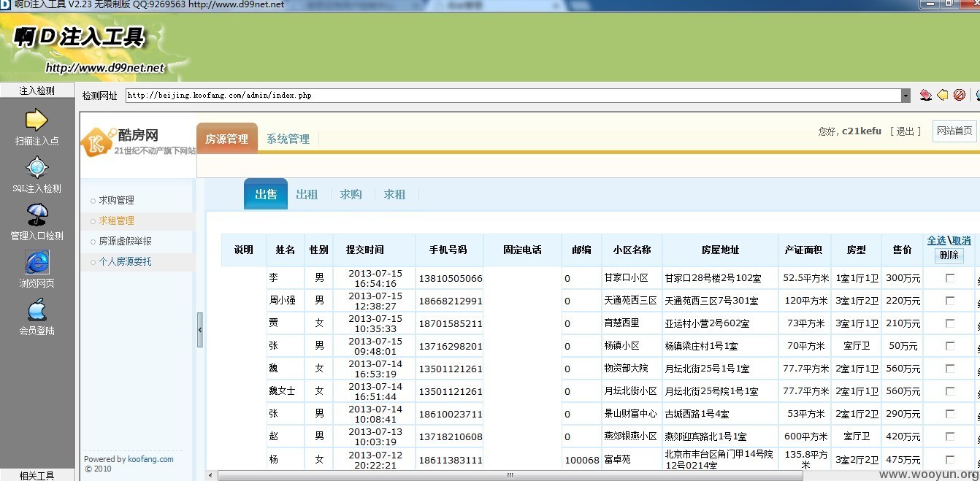
Task: Click the price 475万元
Action: point(903,460)
